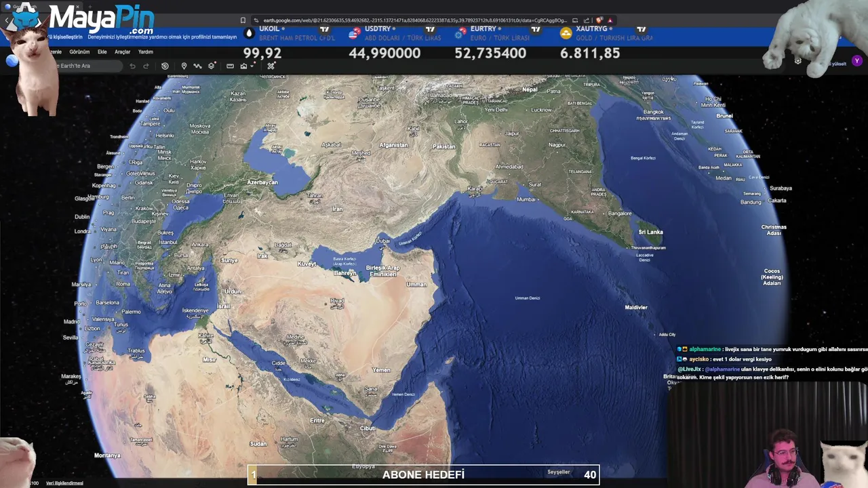Click the Abone Hedefi progress bar
Screen dimensions: 868x488
[423, 474]
